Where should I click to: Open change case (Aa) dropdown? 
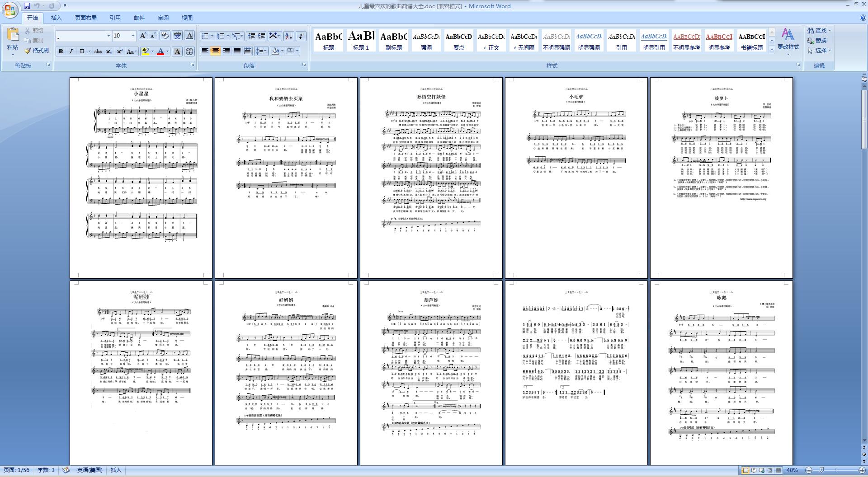132,51
